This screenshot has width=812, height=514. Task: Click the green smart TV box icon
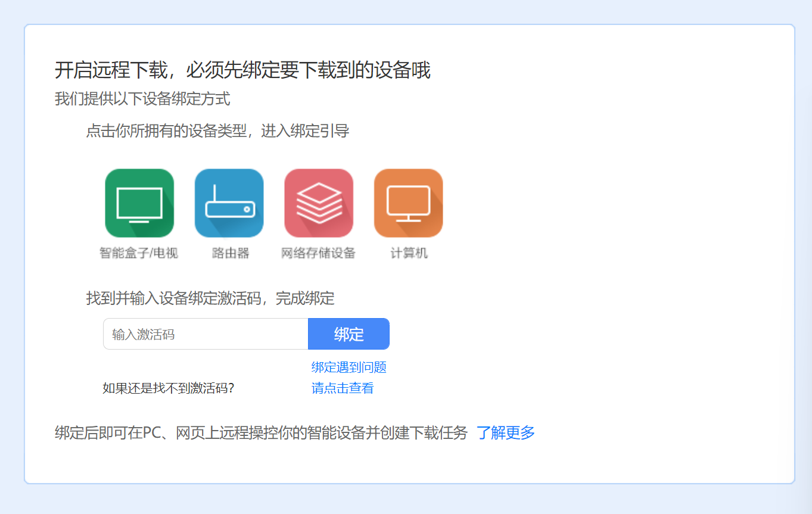click(x=139, y=202)
